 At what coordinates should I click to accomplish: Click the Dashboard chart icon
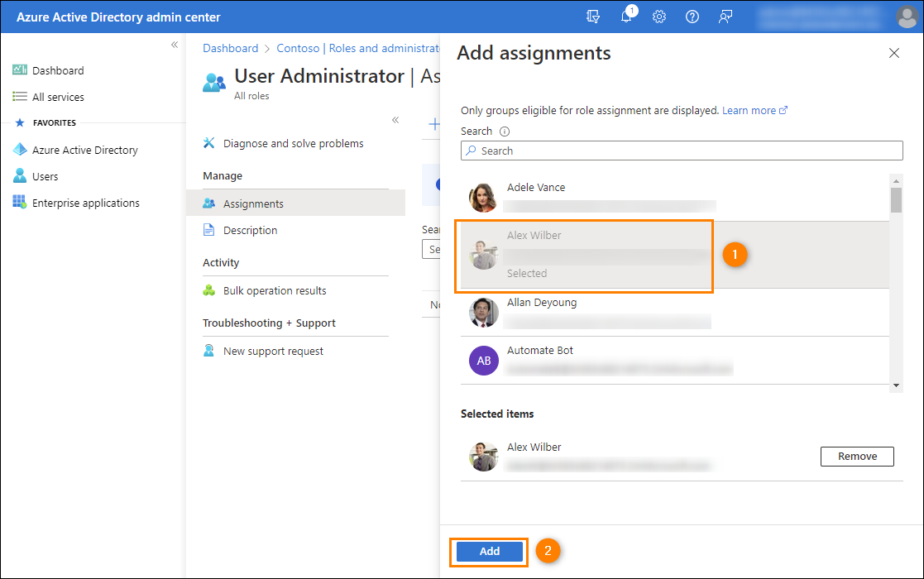click(x=20, y=70)
